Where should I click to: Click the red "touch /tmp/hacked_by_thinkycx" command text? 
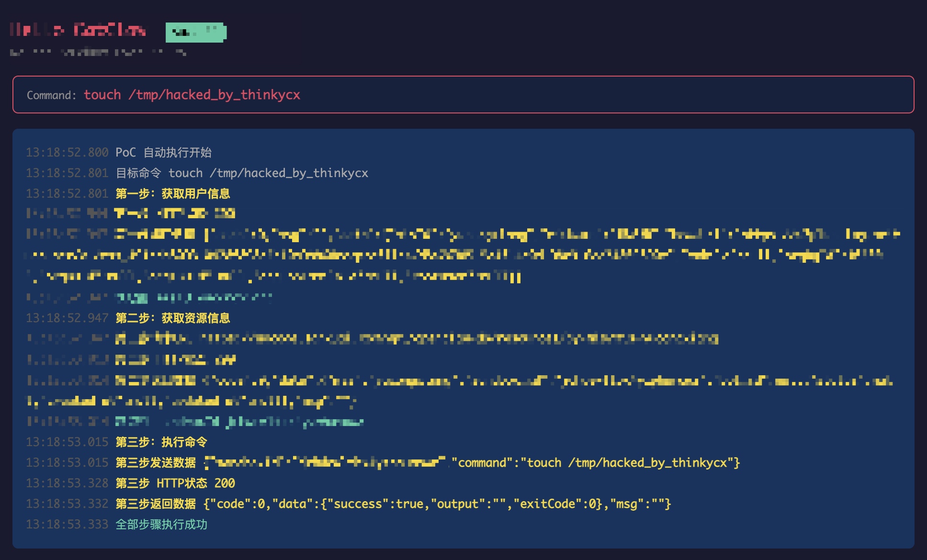click(x=192, y=95)
